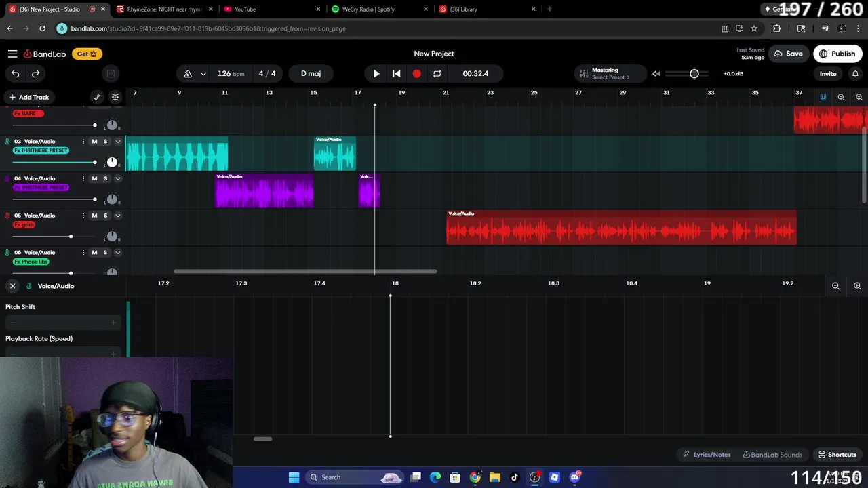This screenshot has height=488, width=868.
Task: Zoom in the timeline
Action: tap(859, 97)
